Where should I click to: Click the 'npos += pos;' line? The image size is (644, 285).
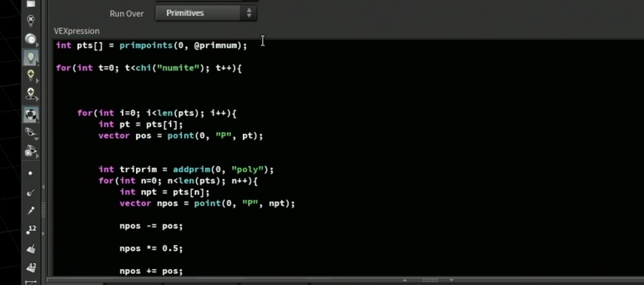(151, 271)
